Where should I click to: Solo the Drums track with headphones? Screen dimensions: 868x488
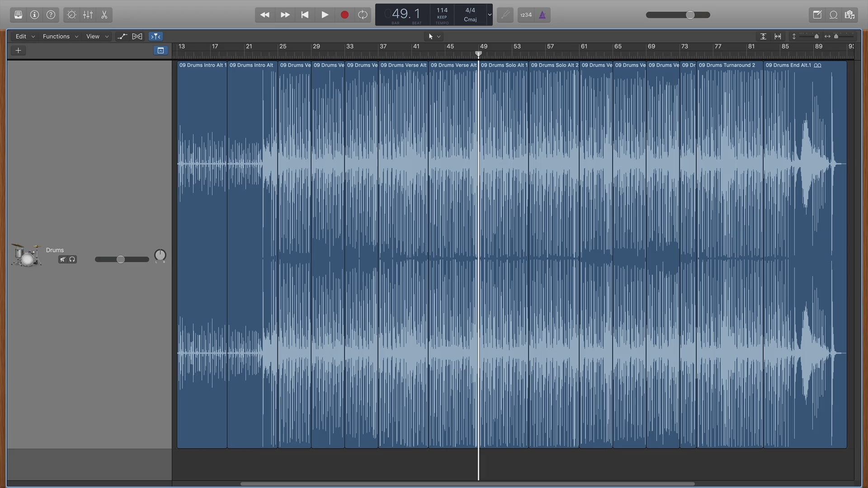pos(72,259)
